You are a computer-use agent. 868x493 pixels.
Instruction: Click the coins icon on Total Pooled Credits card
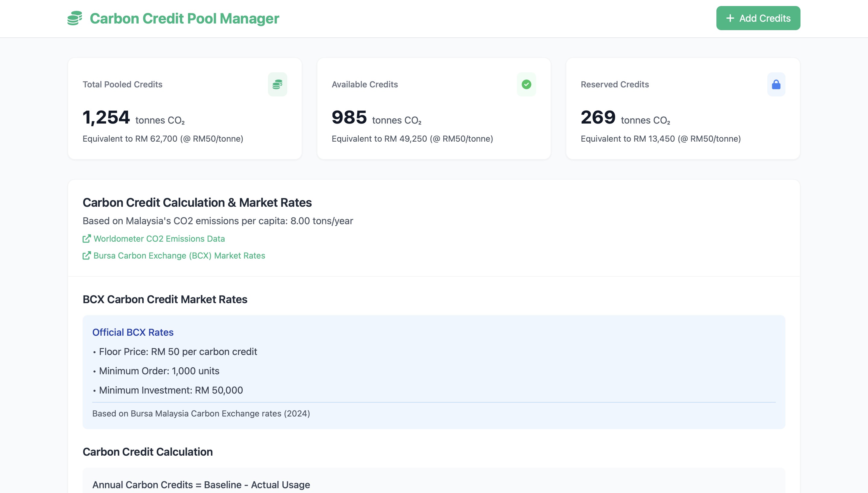[277, 84]
